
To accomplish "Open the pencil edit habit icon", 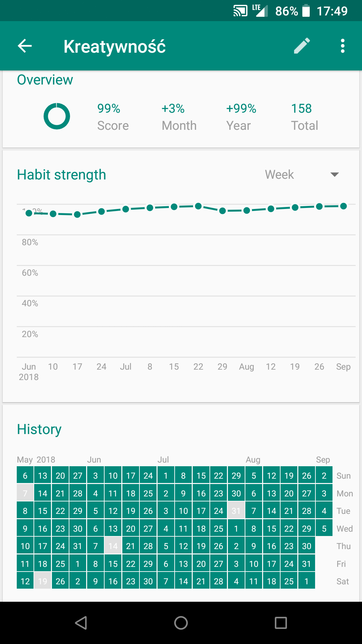I will (x=302, y=46).
